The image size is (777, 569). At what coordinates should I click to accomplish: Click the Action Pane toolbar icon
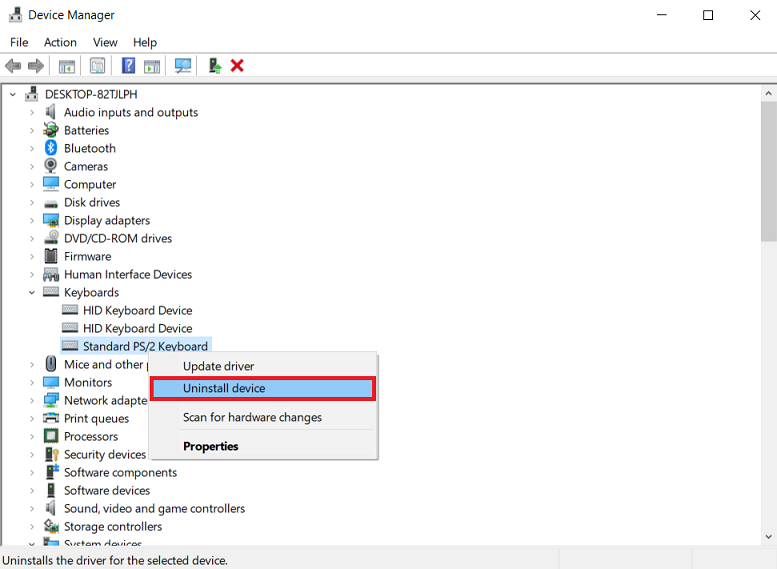pos(152,65)
